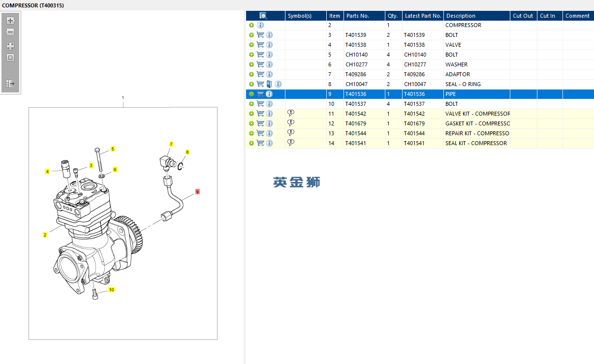Image resolution: width=594 pixels, height=364 pixels.
Task: Select callout 8 on the diagram
Action: (188, 152)
